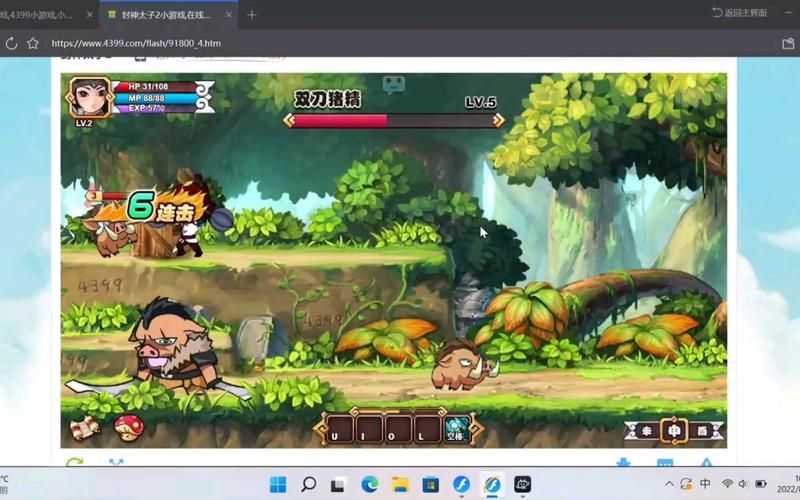This screenshot has width=800, height=500.
Task: Click the scroll map icon in game
Action: coord(85,428)
